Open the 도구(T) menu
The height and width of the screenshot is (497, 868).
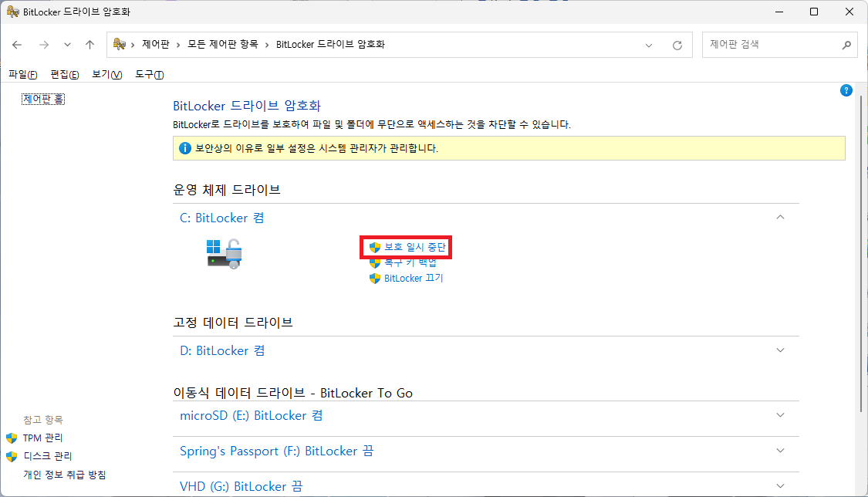150,74
